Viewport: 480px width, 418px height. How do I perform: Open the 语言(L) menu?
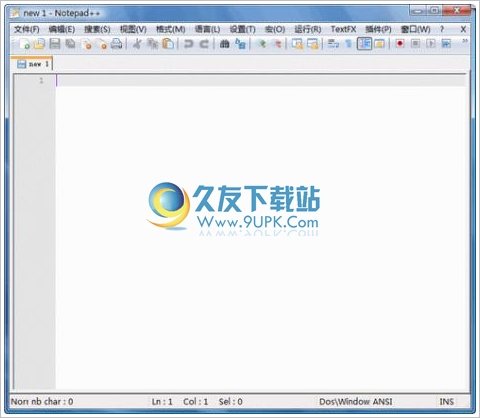point(207,29)
